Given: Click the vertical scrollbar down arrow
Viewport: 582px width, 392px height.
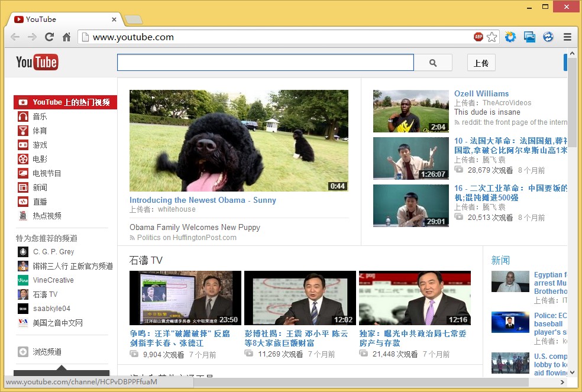Looking at the screenshot, I should pyautogui.click(x=572, y=372).
